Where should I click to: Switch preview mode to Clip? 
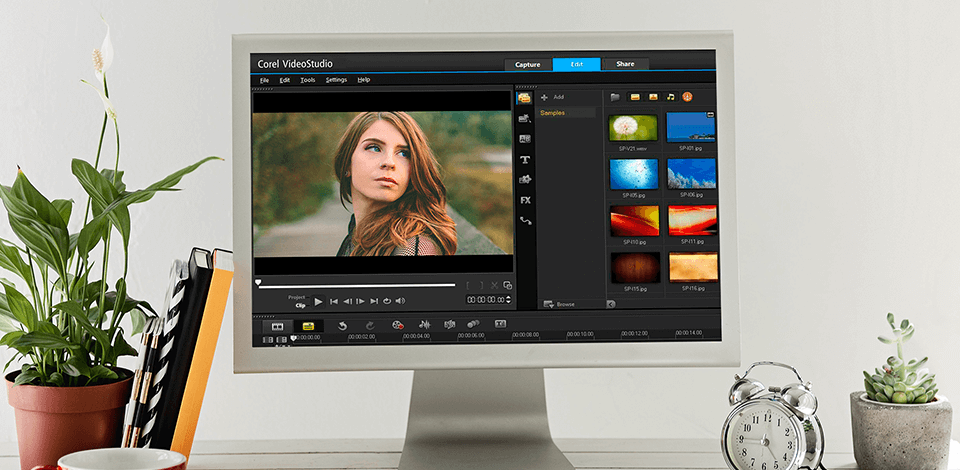[x=300, y=305]
